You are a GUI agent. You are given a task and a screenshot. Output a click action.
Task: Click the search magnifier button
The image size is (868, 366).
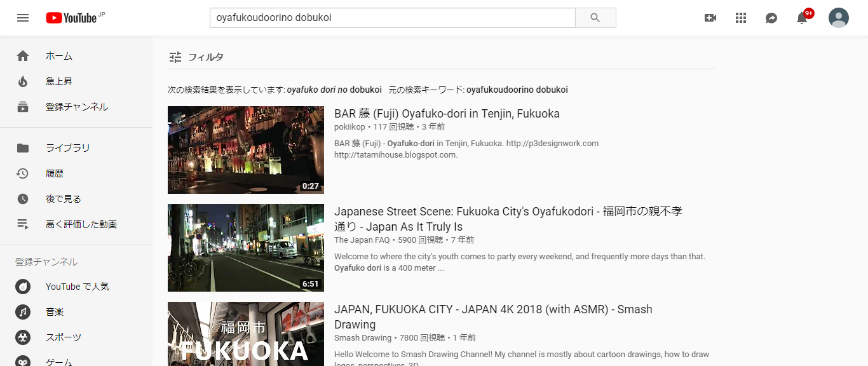[x=595, y=18]
